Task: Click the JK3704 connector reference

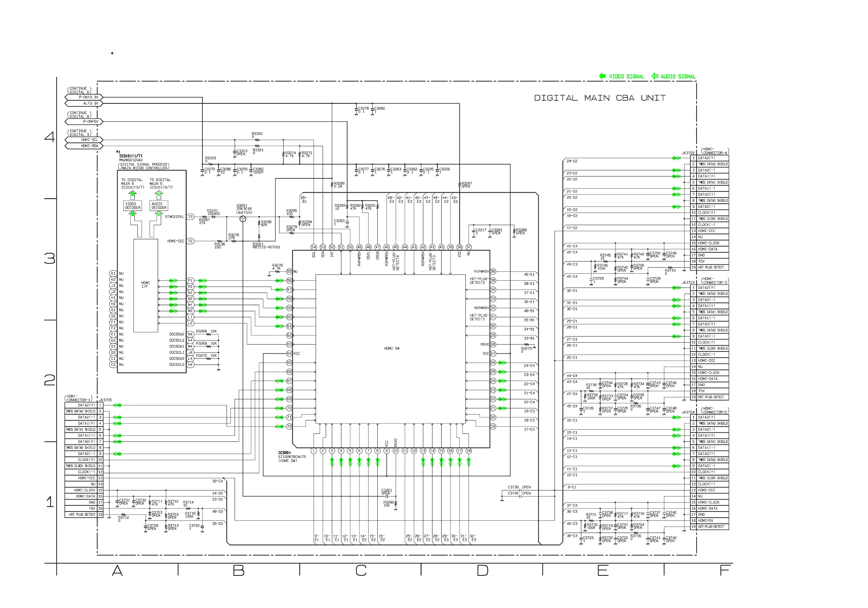Action: pyautogui.click(x=688, y=412)
